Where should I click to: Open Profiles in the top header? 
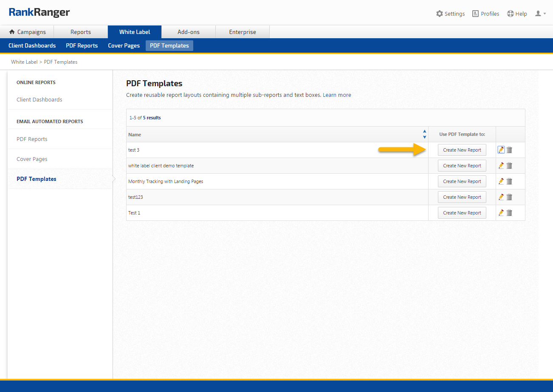(485, 14)
